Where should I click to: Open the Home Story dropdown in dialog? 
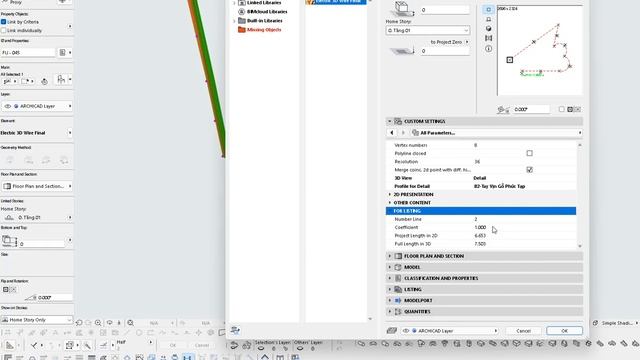(x=427, y=30)
